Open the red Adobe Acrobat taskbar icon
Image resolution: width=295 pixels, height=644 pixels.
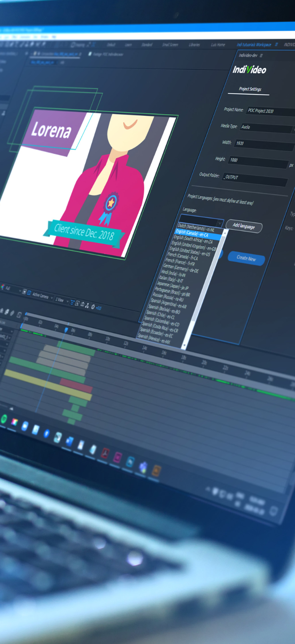coord(105,453)
